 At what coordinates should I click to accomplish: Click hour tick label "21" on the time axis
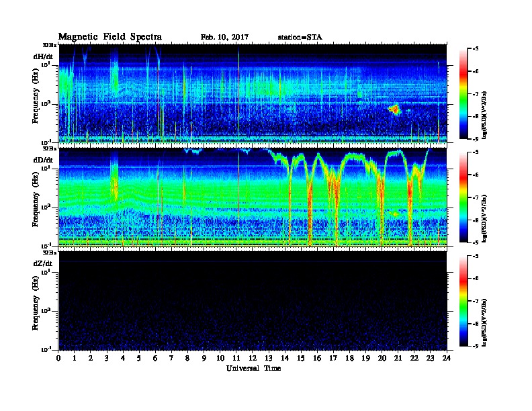[398, 359]
